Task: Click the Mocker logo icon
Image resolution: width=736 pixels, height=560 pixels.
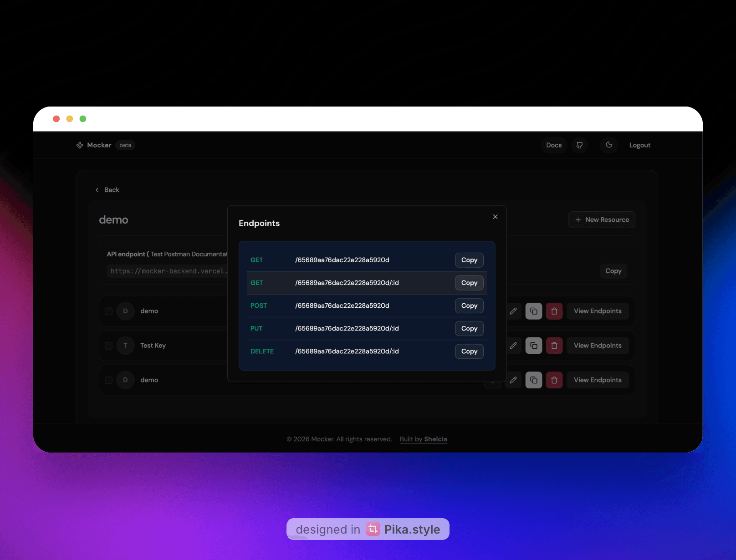Action: [x=79, y=145]
